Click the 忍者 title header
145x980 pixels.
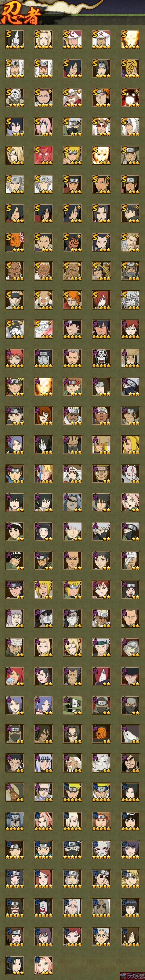click(21, 14)
